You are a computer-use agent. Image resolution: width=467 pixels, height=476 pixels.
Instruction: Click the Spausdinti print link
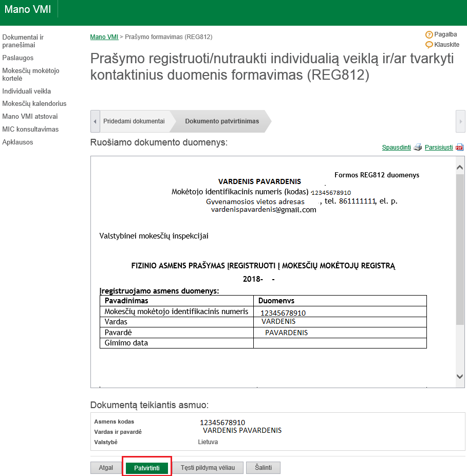click(396, 148)
